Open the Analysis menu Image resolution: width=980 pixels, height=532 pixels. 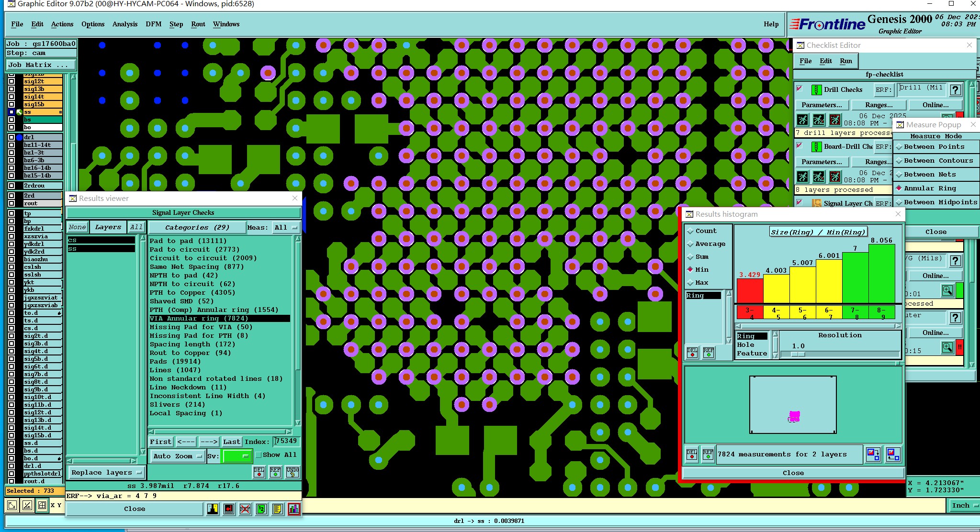(125, 24)
